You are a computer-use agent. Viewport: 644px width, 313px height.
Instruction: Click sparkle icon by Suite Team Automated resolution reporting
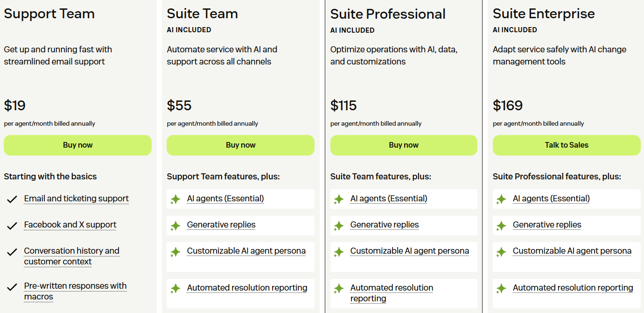coord(175,289)
